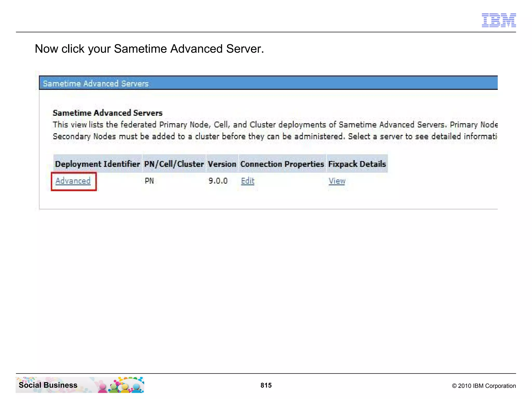Image resolution: width=532 pixels, height=399 pixels.
Task: Click the Now click your Sametime Advanced Server instruction
Action: coord(149,49)
